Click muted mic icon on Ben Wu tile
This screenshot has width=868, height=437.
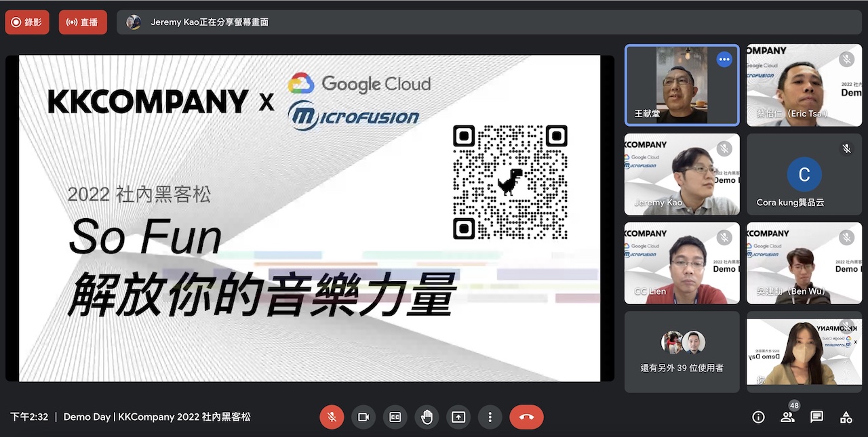[x=846, y=236]
